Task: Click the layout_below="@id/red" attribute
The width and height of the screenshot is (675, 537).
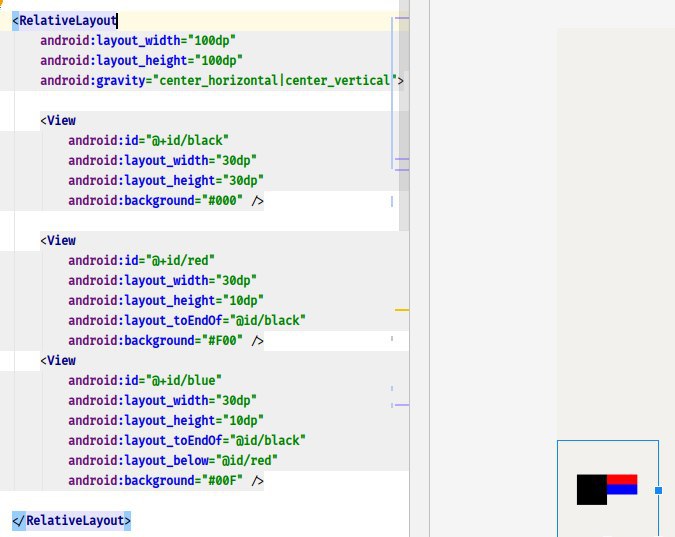Action: [x=173, y=460]
